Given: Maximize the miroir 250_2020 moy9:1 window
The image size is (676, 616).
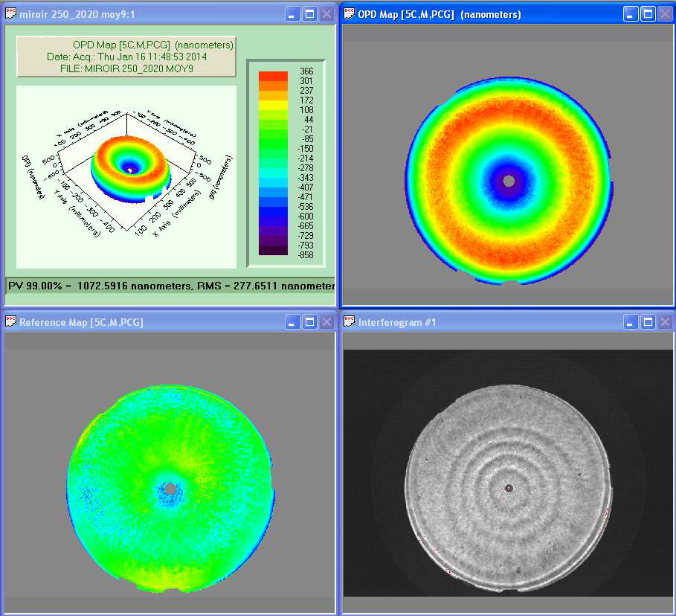Looking at the screenshot, I should [309, 13].
